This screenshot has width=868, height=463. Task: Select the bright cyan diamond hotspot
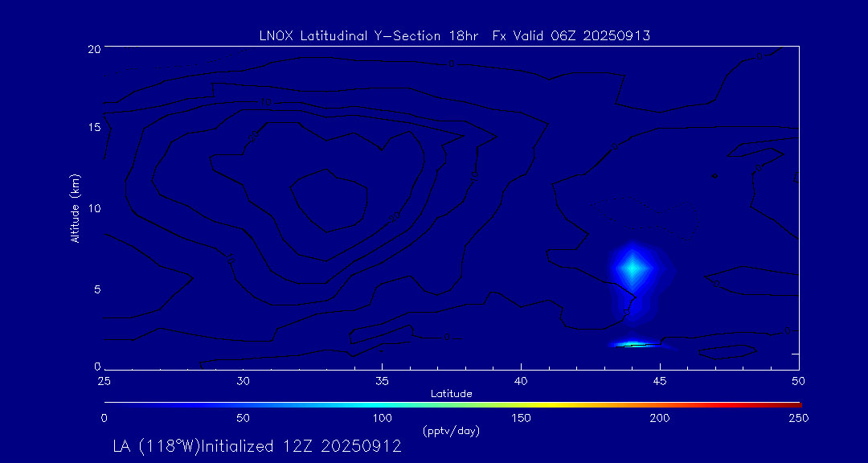coord(633,268)
